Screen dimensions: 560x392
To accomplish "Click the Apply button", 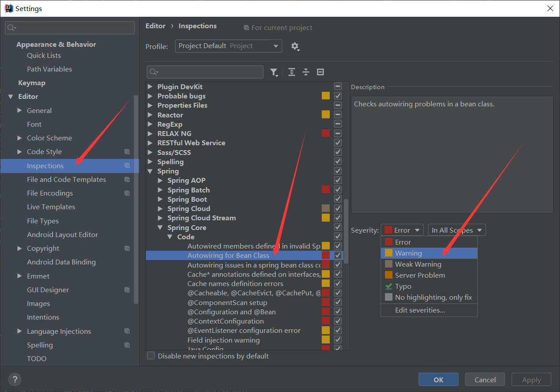I will 531,380.
